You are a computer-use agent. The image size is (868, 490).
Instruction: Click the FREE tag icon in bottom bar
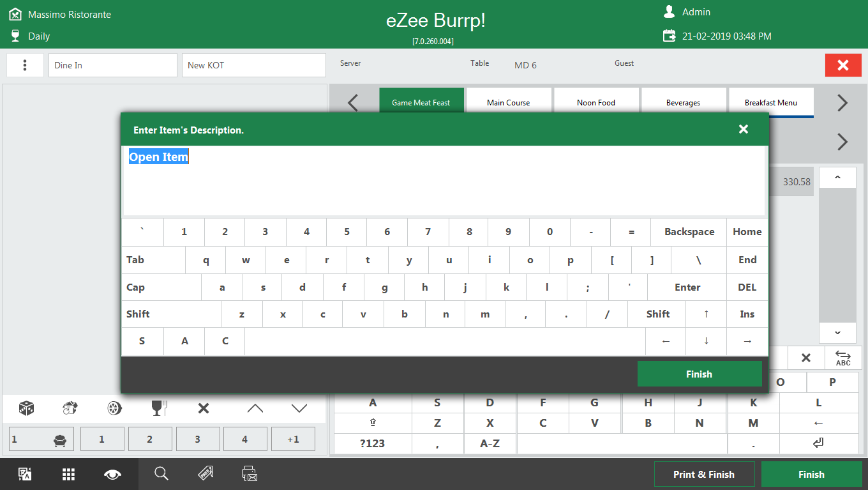[206, 473]
